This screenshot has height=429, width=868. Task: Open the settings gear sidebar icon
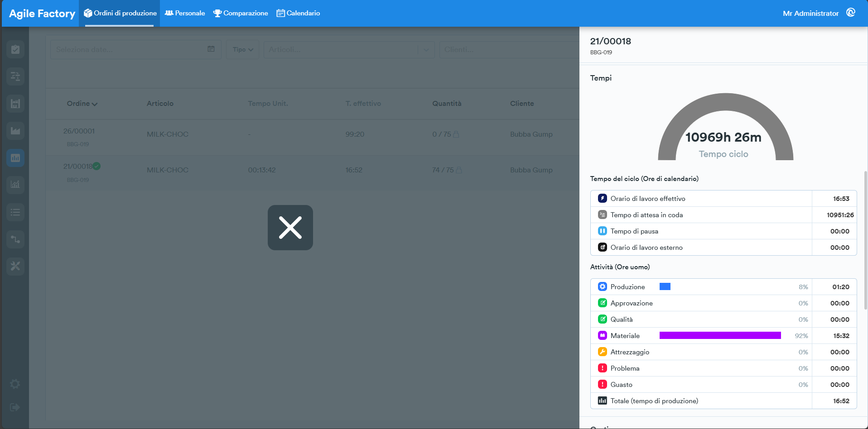point(15,384)
